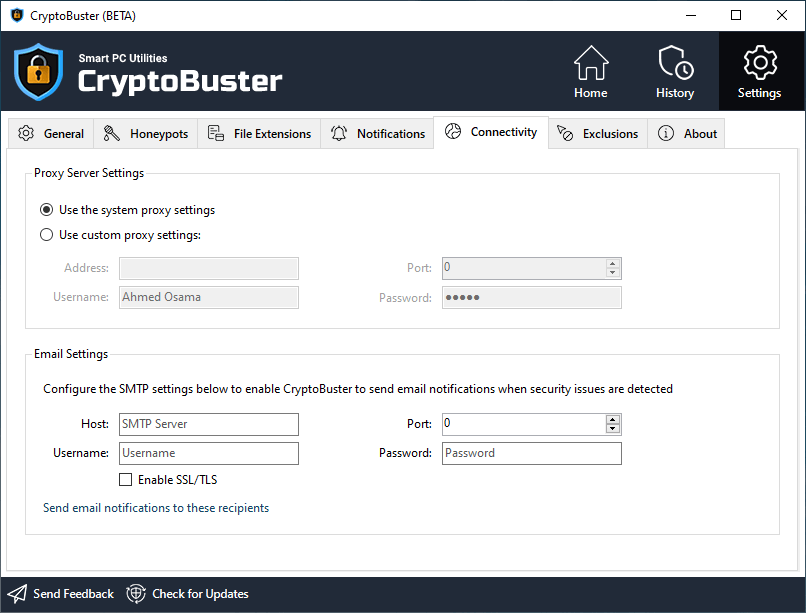Click the proxy Username field Ahmed Osama
The image size is (806, 613).
(x=209, y=298)
